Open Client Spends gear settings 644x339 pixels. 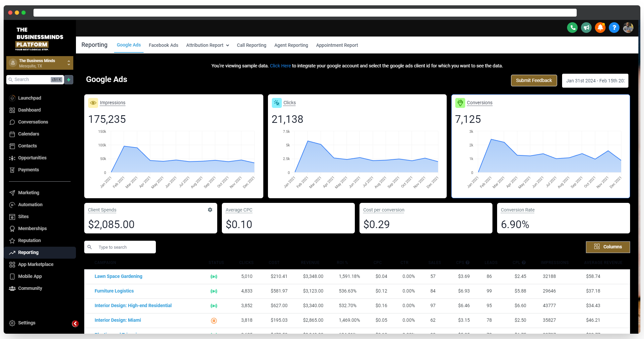[210, 210]
